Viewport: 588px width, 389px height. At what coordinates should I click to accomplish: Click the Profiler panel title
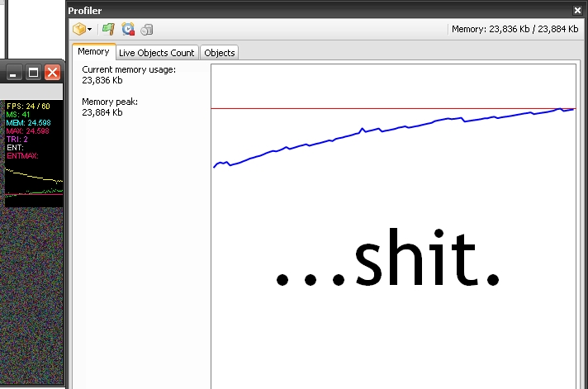point(85,11)
